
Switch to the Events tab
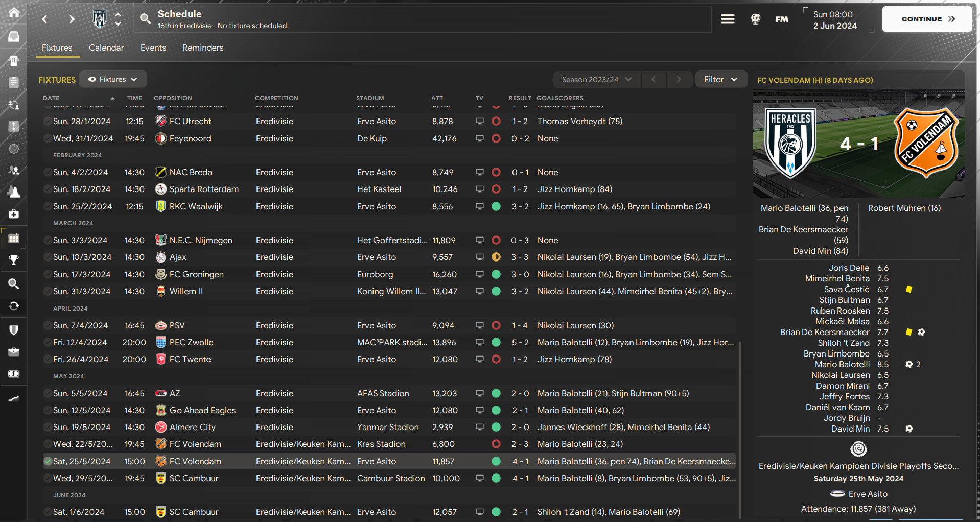[153, 48]
